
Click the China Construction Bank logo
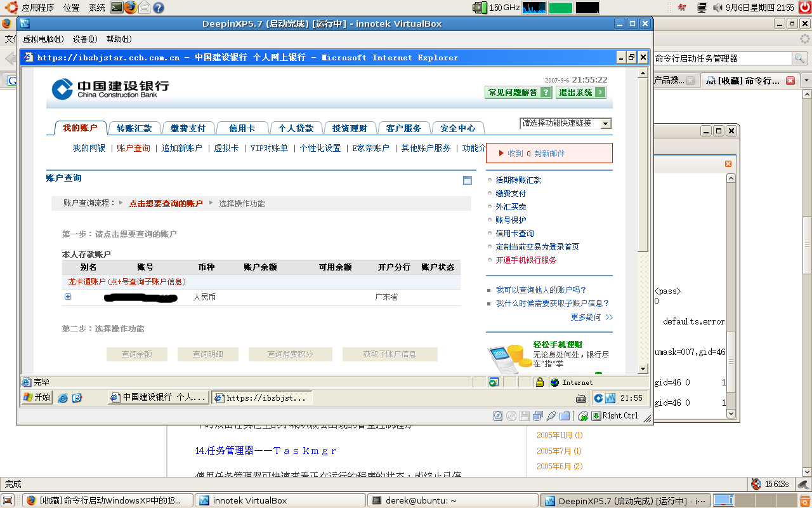point(110,89)
